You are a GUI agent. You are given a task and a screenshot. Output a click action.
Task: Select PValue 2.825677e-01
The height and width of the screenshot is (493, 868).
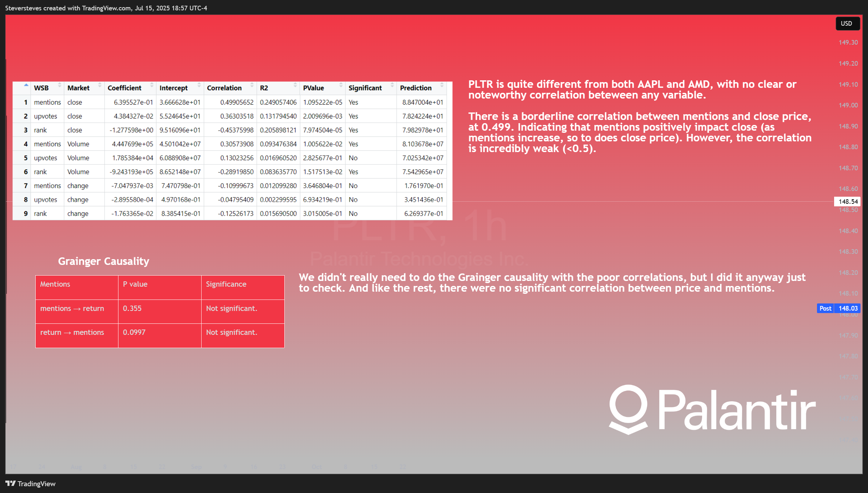point(323,158)
